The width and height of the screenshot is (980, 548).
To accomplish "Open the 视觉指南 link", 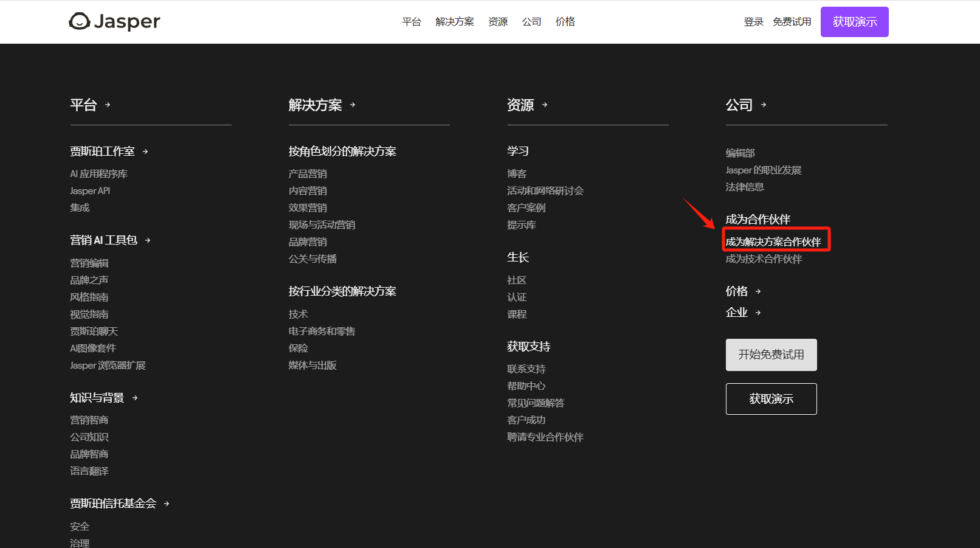I will [x=89, y=314].
